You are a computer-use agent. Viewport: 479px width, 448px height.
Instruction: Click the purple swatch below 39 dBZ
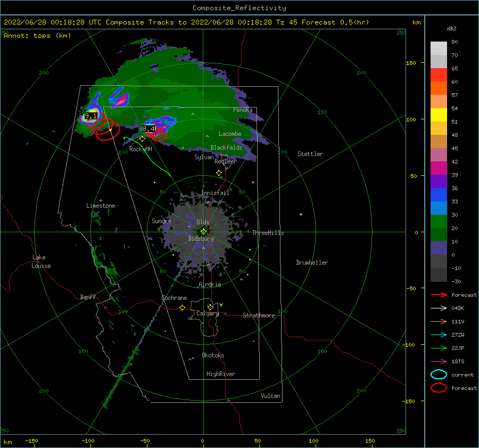tap(439, 181)
